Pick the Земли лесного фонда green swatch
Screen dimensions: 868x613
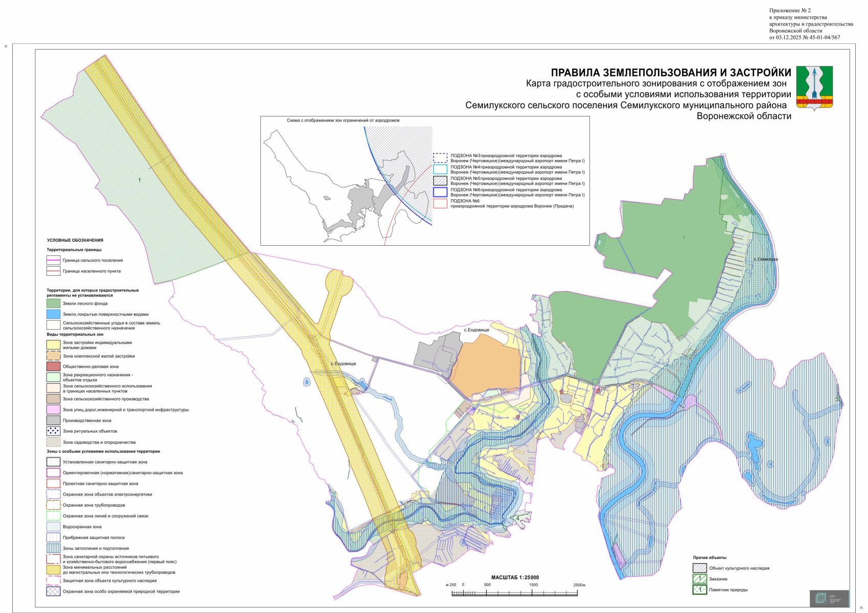(x=53, y=303)
